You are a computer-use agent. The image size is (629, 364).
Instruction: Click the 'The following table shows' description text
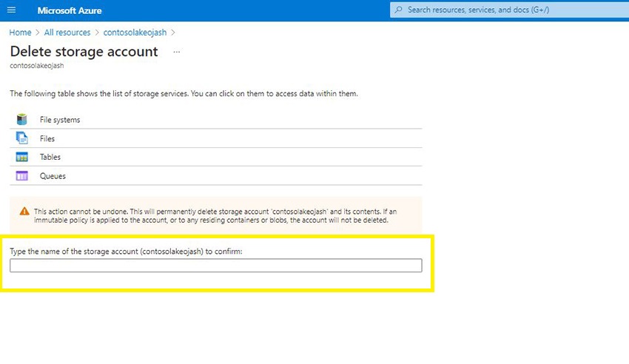(x=184, y=93)
